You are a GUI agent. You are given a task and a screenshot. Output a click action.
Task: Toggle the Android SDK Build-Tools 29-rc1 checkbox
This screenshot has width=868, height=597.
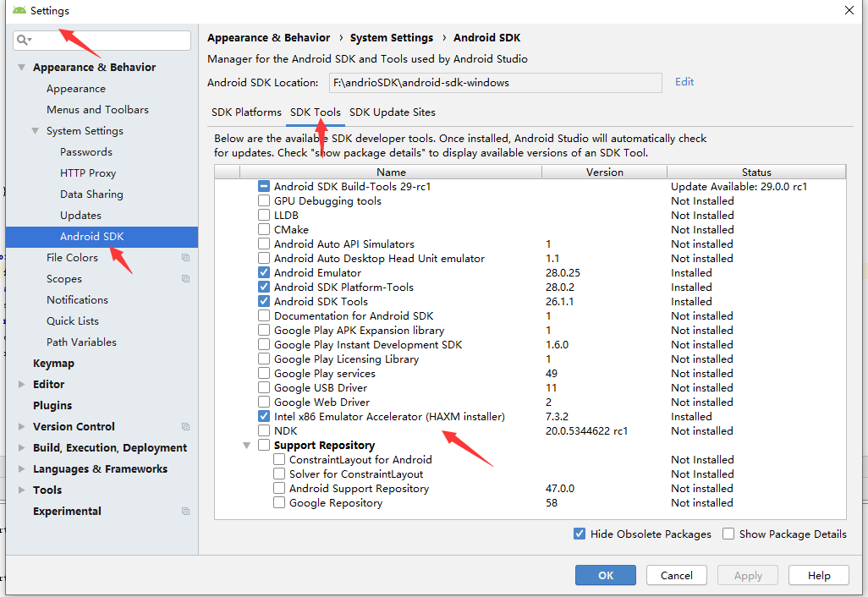264,187
